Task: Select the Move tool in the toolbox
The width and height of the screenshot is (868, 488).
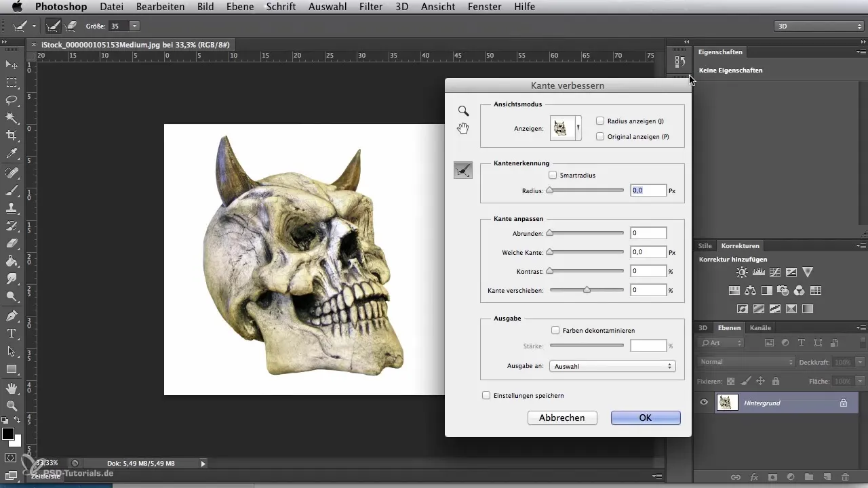Action: point(12,64)
